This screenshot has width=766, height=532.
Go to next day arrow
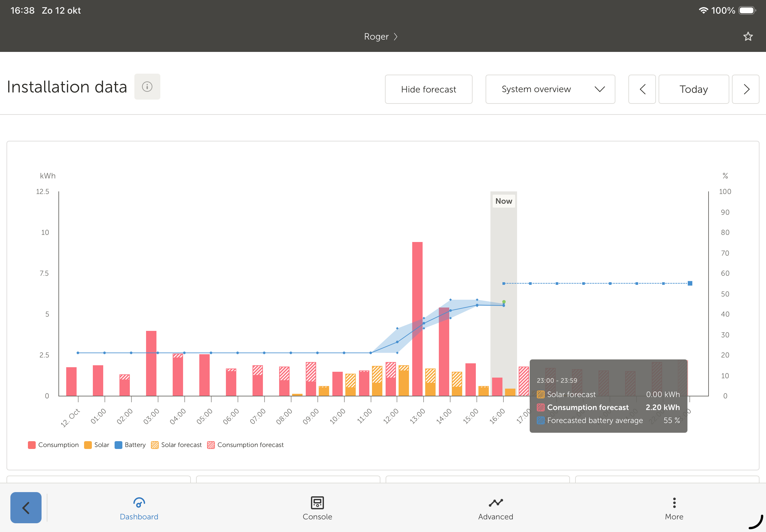coord(746,89)
